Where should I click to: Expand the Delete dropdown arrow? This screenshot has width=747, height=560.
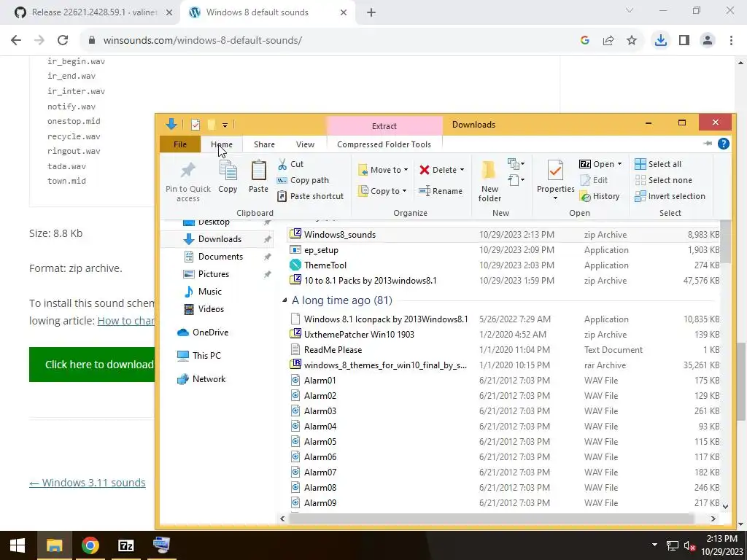462,170
